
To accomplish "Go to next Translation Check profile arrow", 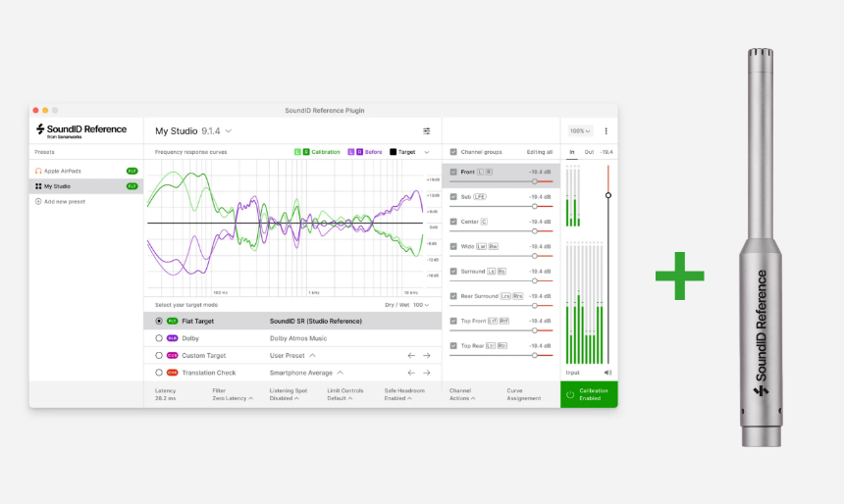I will tap(426, 373).
